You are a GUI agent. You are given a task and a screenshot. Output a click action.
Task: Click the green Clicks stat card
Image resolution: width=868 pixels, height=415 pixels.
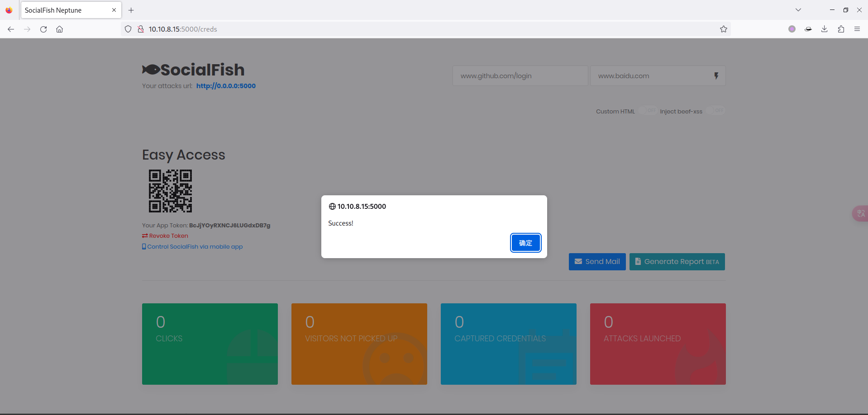210,344
